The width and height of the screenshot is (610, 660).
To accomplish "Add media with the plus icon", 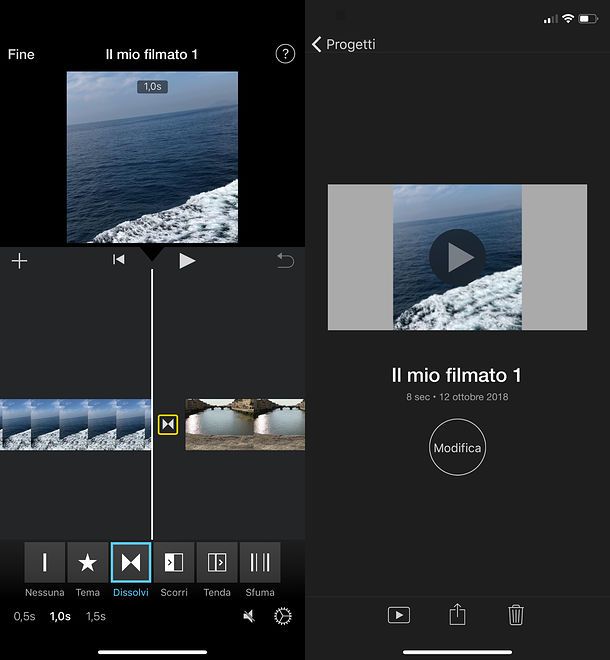I will 19,261.
